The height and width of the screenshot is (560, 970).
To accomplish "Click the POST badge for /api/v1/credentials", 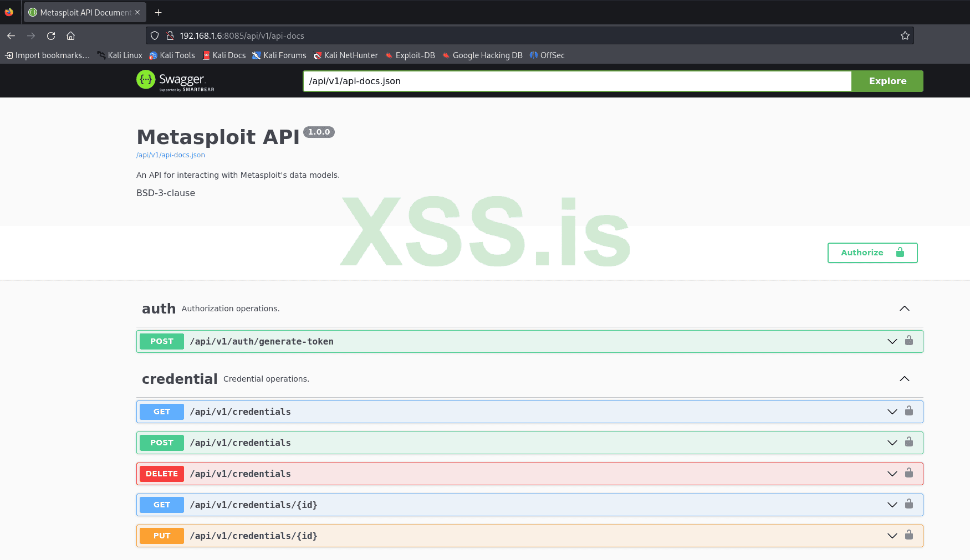I will (162, 443).
